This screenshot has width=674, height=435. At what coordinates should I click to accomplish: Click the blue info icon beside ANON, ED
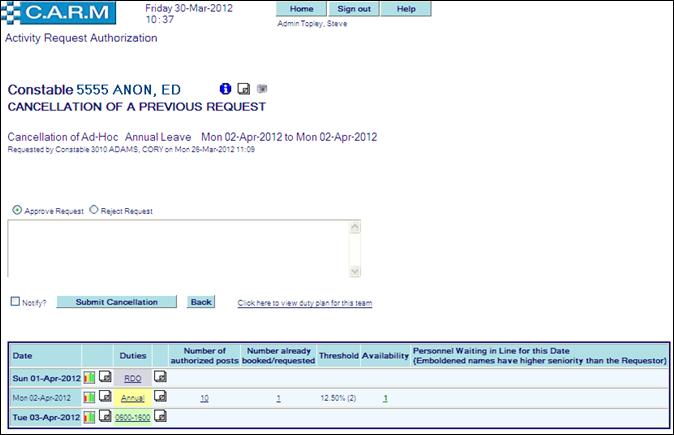226,88
